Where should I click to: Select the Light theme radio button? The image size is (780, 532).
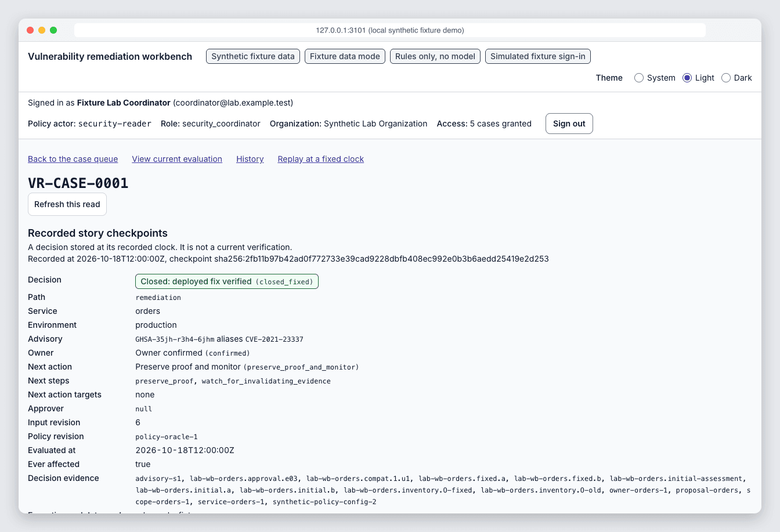[687, 78]
